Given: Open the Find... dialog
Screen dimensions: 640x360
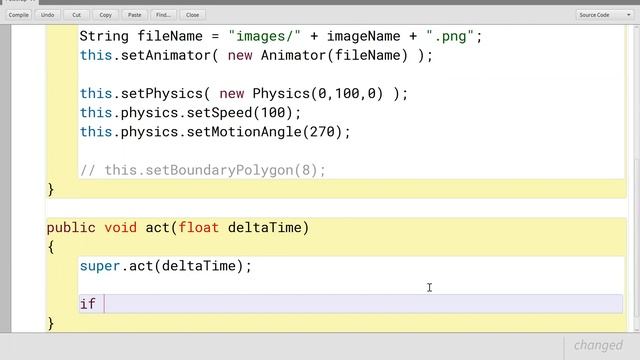Looking at the screenshot, I should point(163,15).
